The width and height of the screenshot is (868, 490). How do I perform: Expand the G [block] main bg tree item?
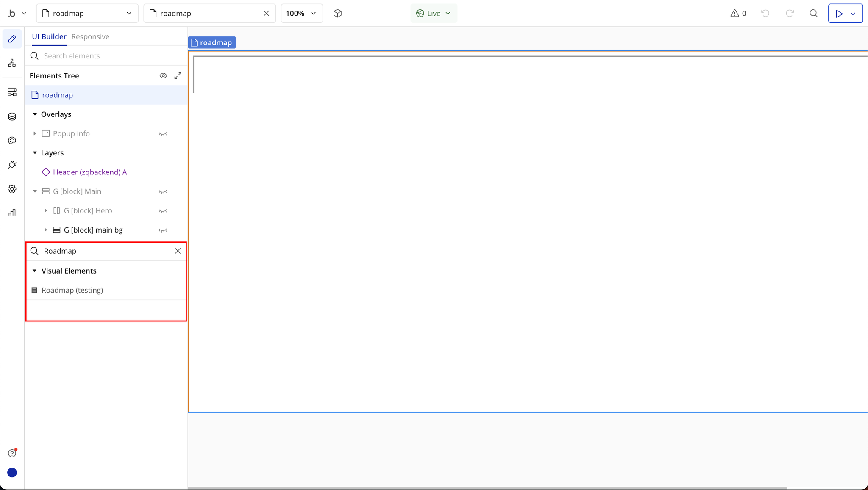(46, 230)
